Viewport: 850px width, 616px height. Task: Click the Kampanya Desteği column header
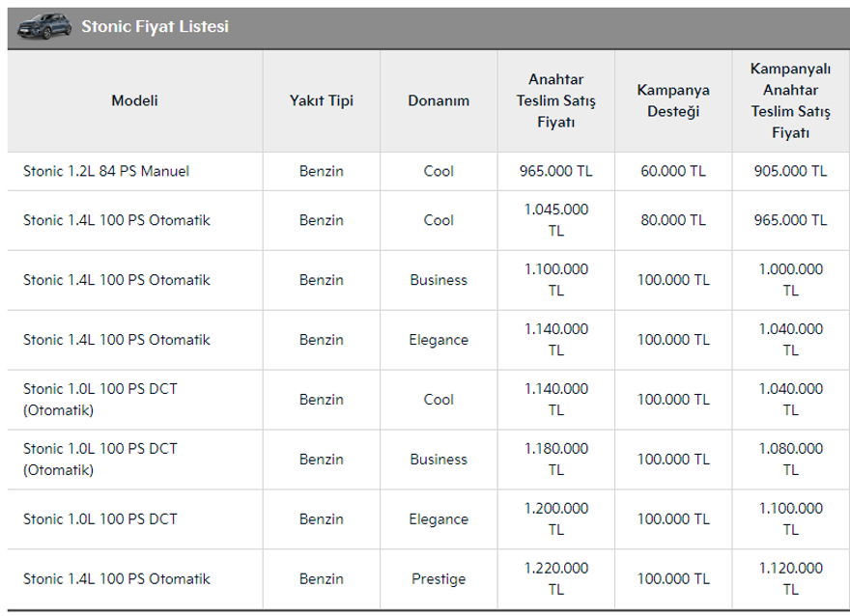tap(673, 100)
